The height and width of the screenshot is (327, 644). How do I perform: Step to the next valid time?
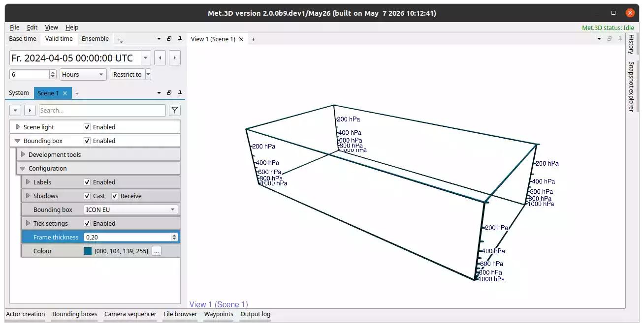click(x=175, y=58)
